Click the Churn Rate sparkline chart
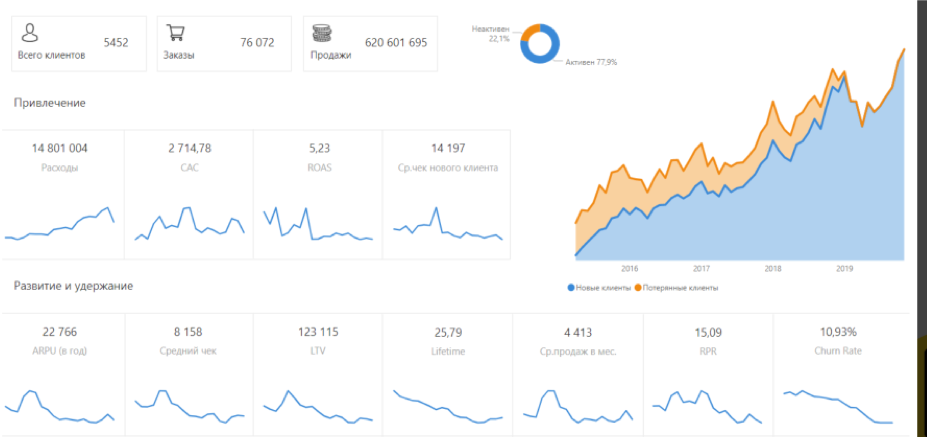 (x=837, y=406)
